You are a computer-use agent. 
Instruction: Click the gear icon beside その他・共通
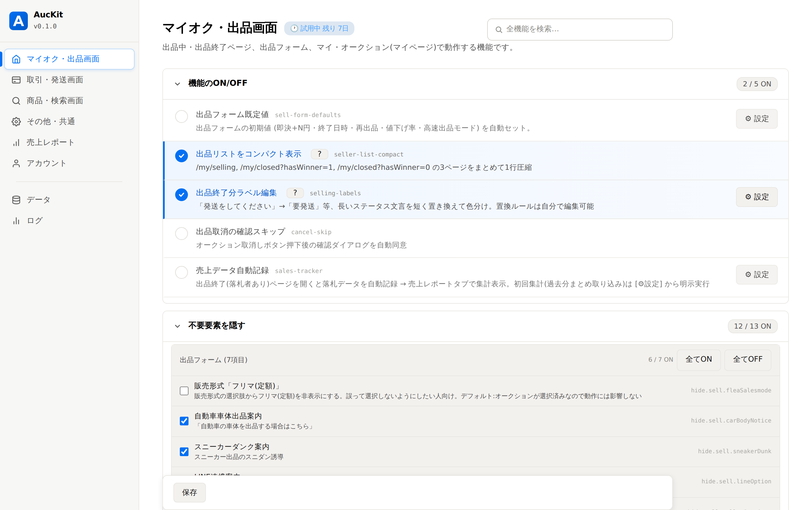point(16,122)
